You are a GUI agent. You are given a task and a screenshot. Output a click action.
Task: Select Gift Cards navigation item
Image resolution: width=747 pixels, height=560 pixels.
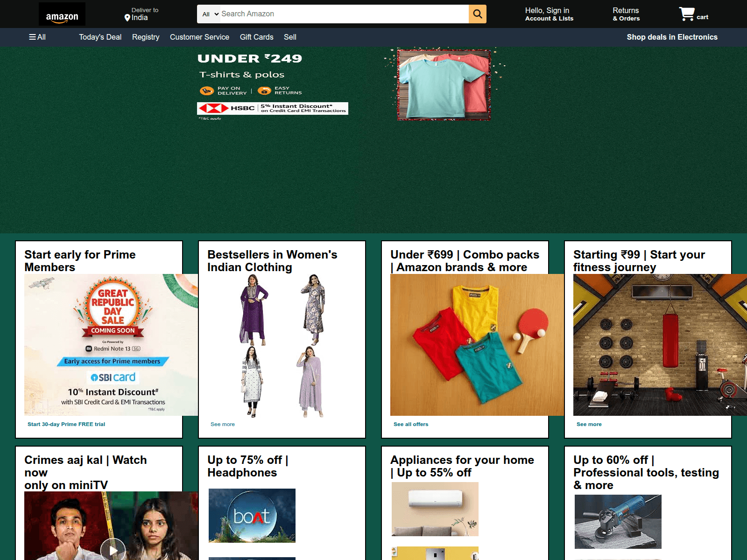(256, 37)
